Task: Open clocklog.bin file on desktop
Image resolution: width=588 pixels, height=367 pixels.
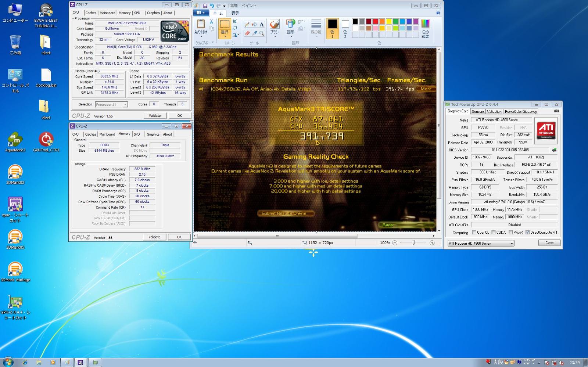Action: click(x=46, y=78)
